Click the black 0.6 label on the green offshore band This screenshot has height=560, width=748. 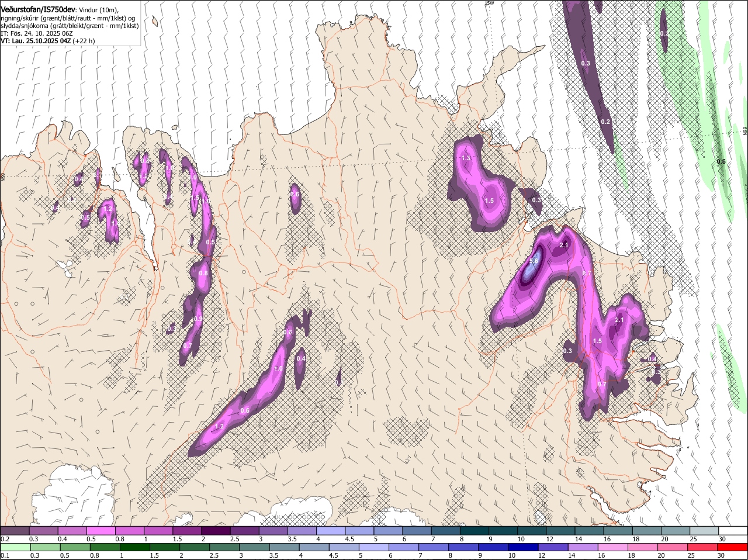pos(721,162)
